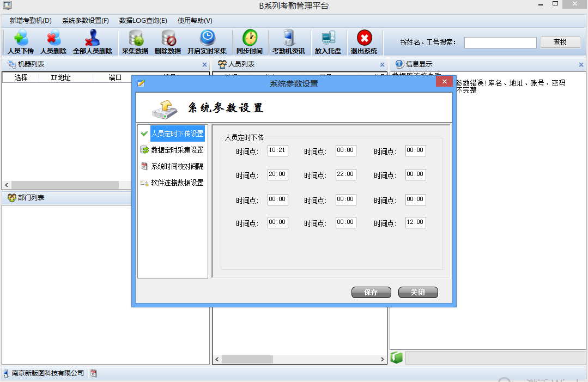Click the drive upload icon in the dialog header
Image resolution: width=588 pixels, height=382 pixels.
point(165,108)
